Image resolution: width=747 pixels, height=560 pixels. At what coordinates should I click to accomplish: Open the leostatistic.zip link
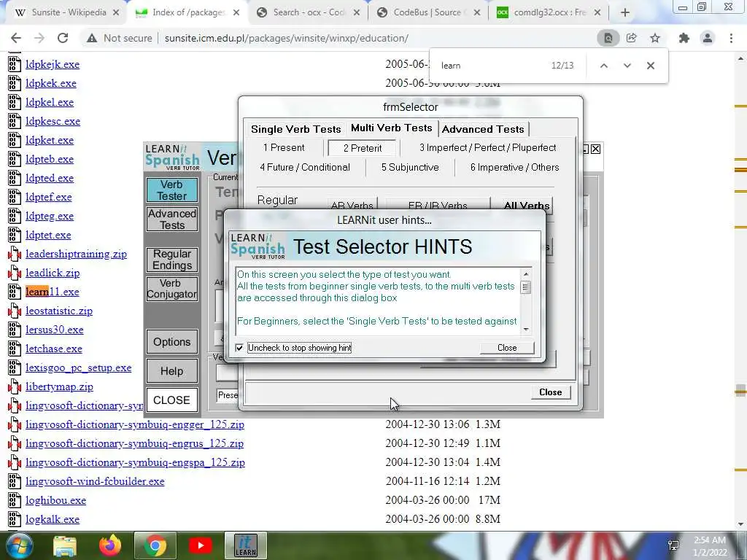59,311
